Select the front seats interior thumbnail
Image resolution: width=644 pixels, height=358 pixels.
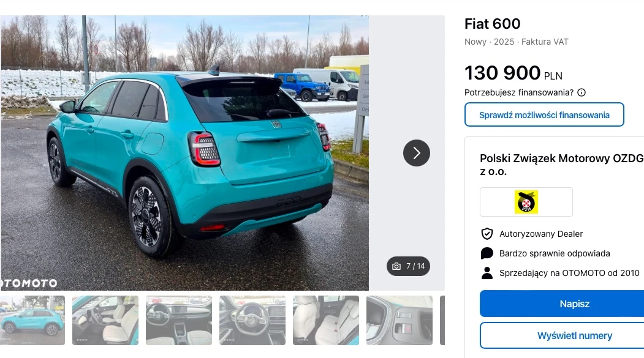105,320
